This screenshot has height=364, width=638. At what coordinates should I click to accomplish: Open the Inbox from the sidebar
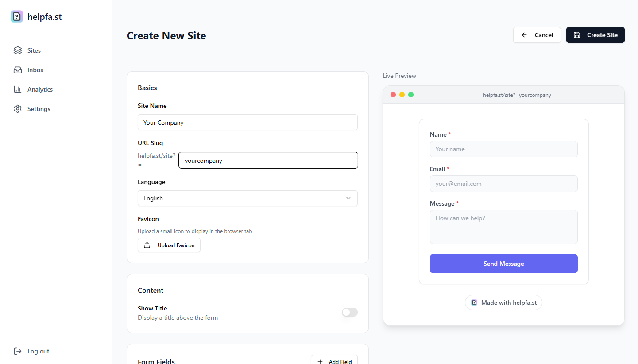[x=35, y=69]
